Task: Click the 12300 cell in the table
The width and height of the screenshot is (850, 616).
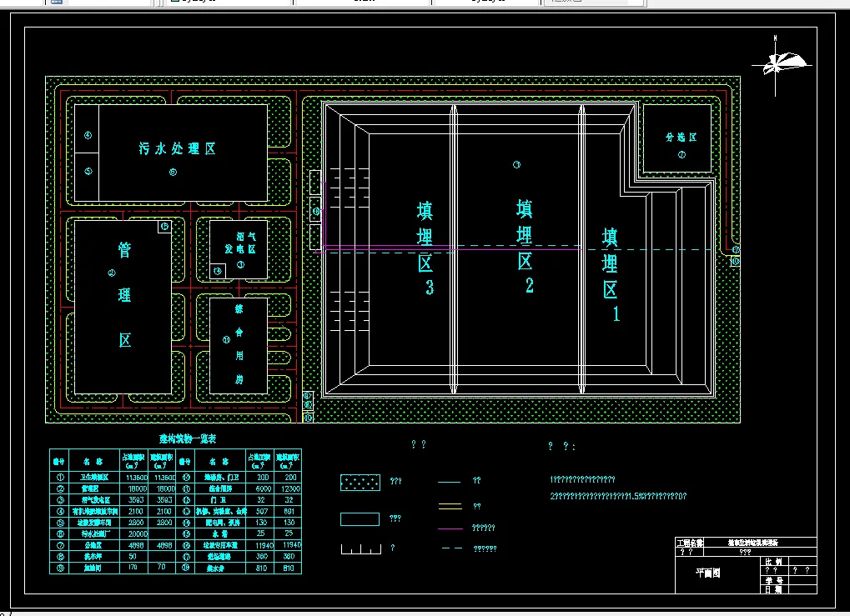Action: tap(287, 488)
